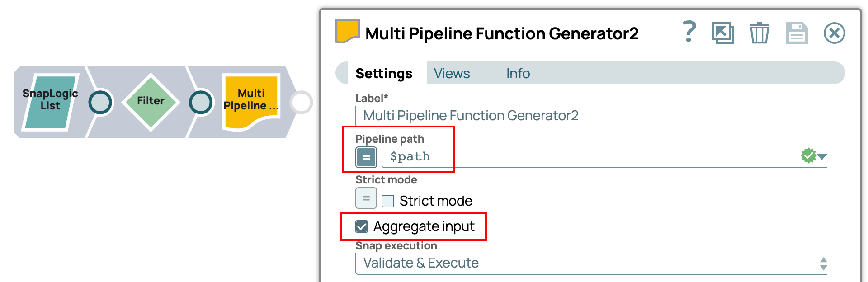Click the yellow snap icon in dialog header
This screenshot has height=282, width=868.
347,31
